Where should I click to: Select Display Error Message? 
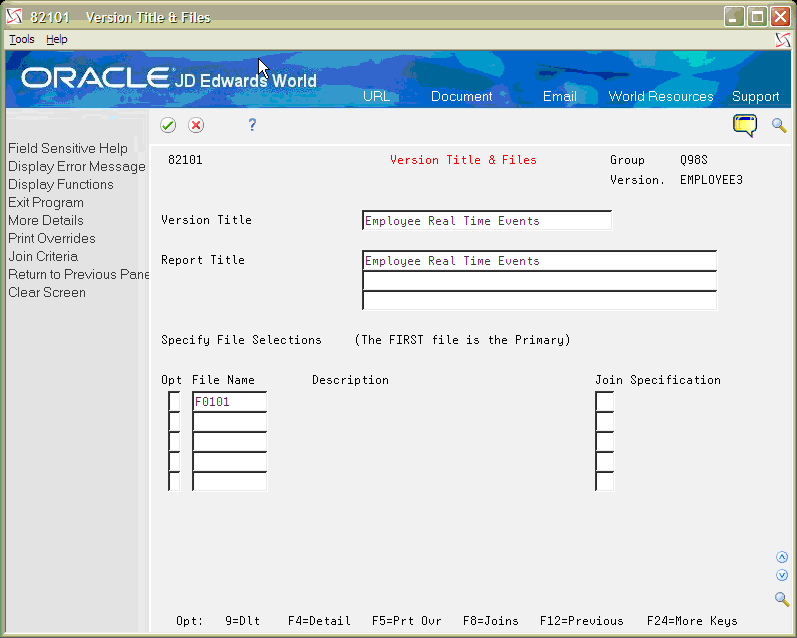point(77,167)
